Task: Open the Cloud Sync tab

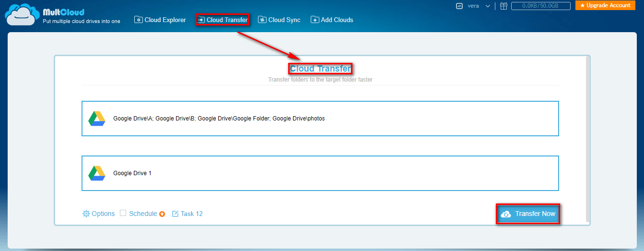Action: point(279,20)
